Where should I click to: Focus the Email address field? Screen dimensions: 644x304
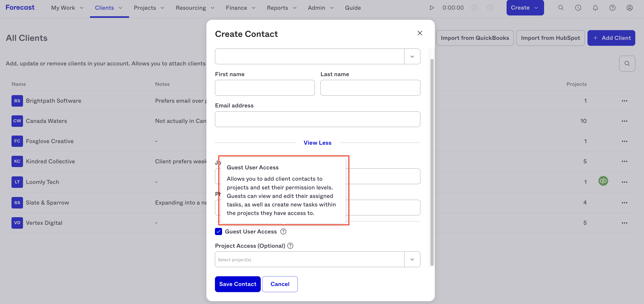(x=317, y=119)
